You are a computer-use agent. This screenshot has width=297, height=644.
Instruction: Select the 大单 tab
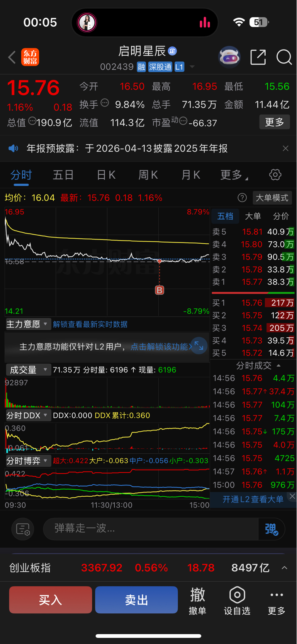coord(253,216)
